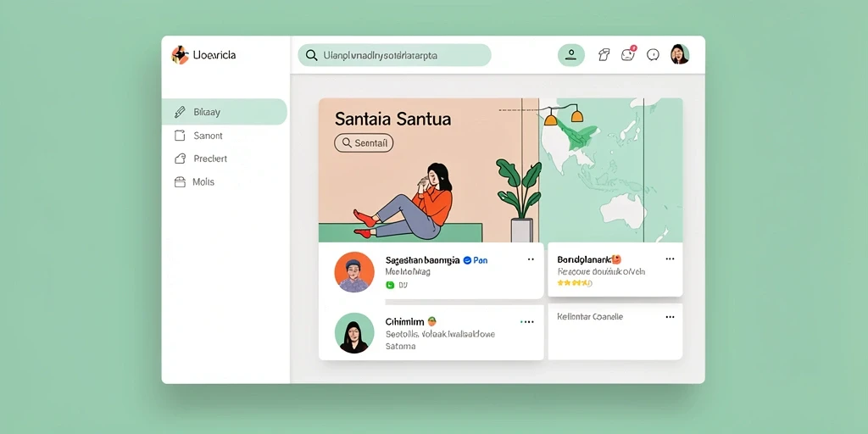
Task: Select the Bikaay sidebar item
Action: (x=224, y=112)
